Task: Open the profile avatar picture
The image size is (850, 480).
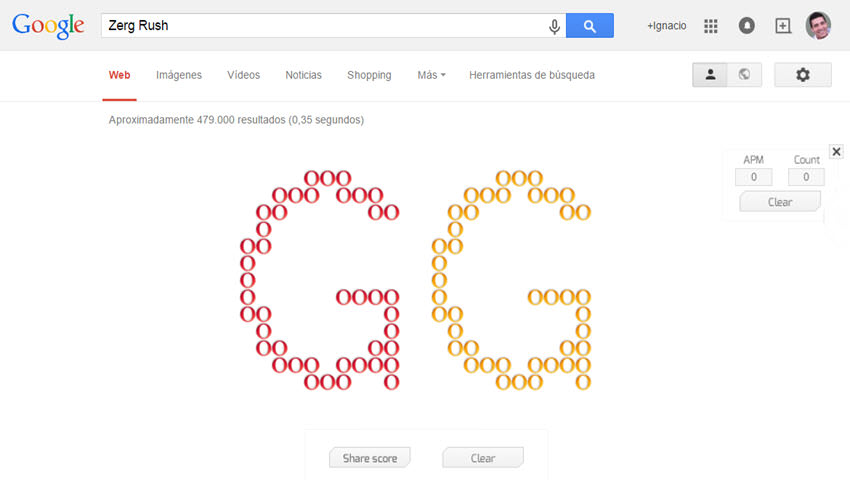Action: click(x=819, y=25)
